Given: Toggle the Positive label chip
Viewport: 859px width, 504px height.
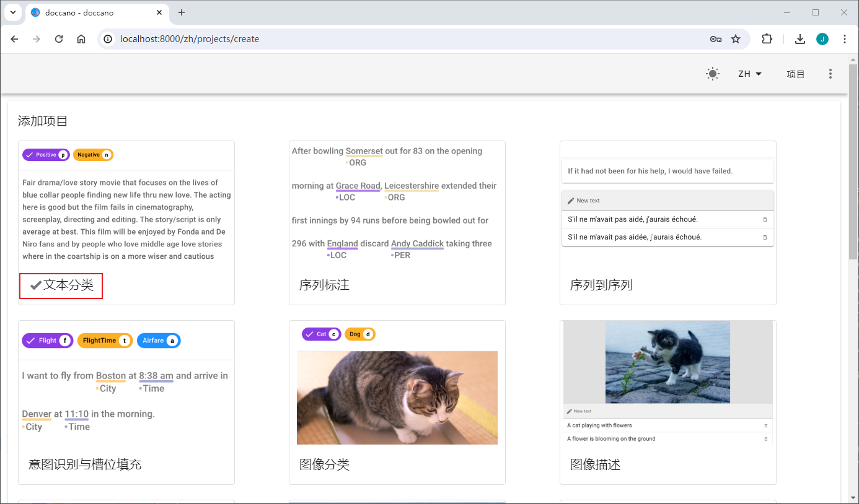Looking at the screenshot, I should pos(46,154).
